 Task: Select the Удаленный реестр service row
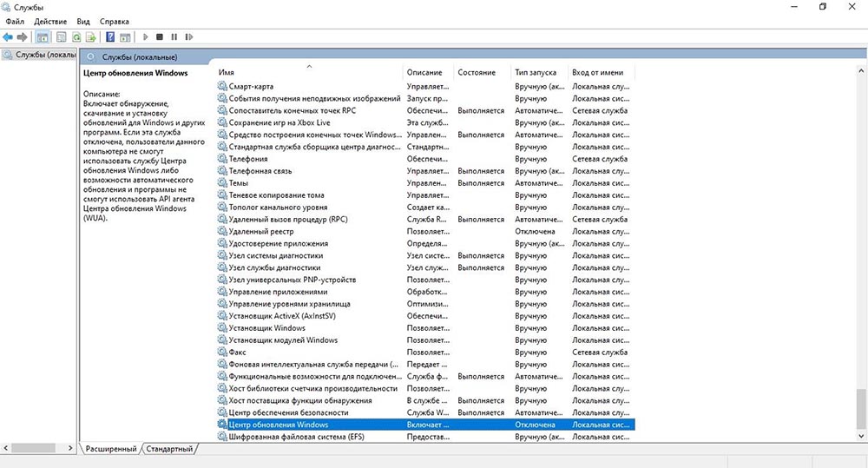point(260,232)
